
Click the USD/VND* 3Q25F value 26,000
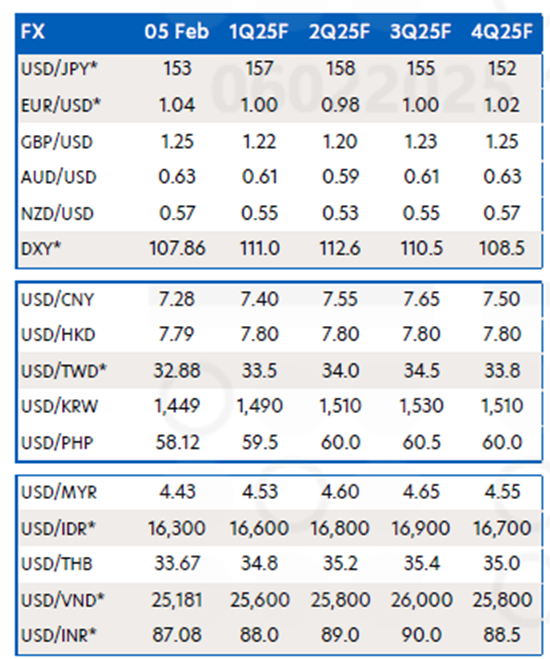[421, 600]
